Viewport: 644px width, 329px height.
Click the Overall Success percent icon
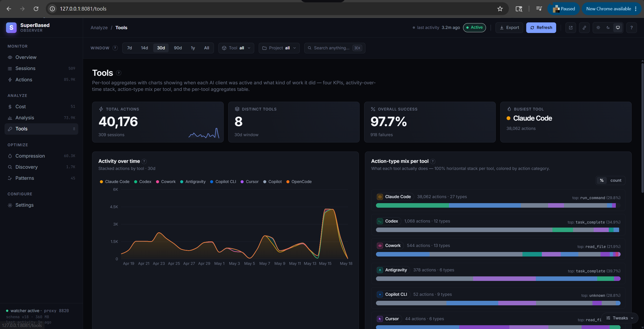(x=373, y=109)
